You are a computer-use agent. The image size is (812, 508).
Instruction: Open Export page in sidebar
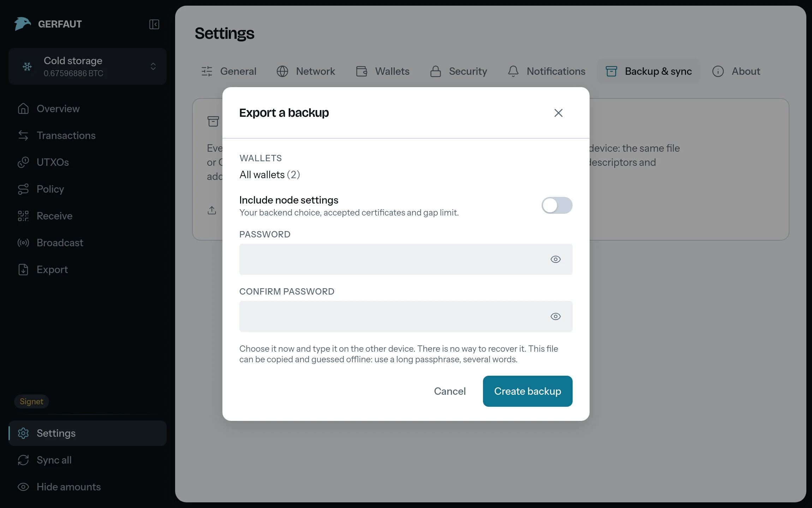click(x=88, y=270)
